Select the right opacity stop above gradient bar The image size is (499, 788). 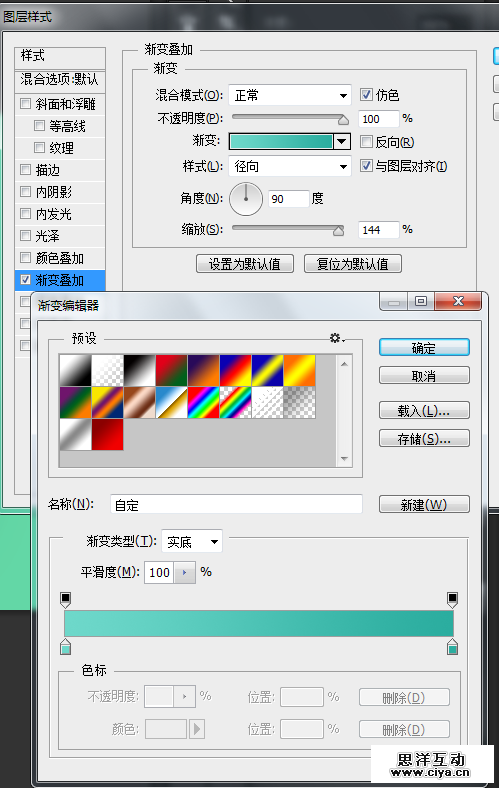[452, 600]
